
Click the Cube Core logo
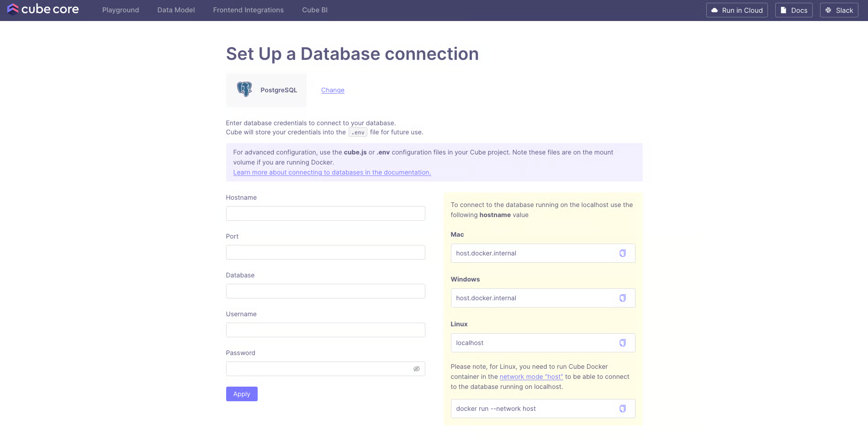(x=43, y=10)
